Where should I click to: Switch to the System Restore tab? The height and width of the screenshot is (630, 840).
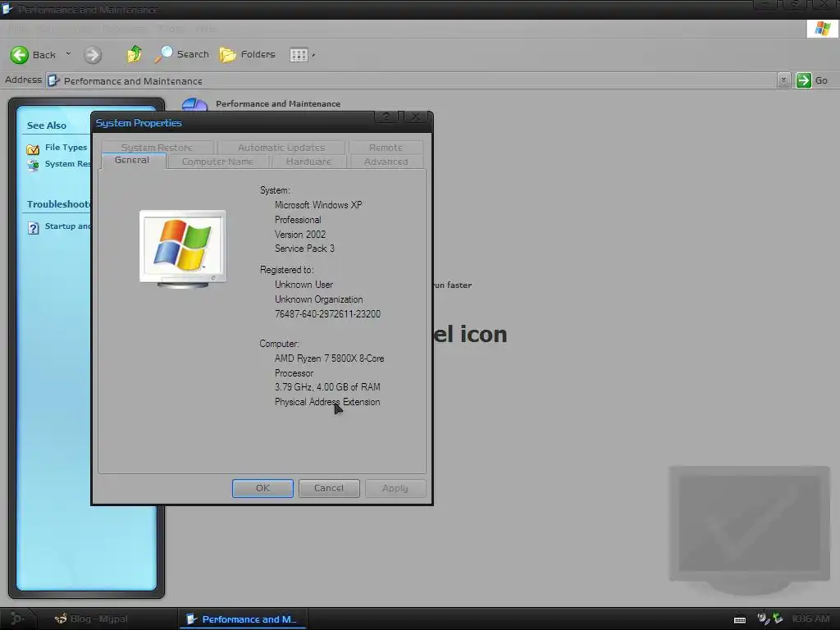[x=157, y=148]
